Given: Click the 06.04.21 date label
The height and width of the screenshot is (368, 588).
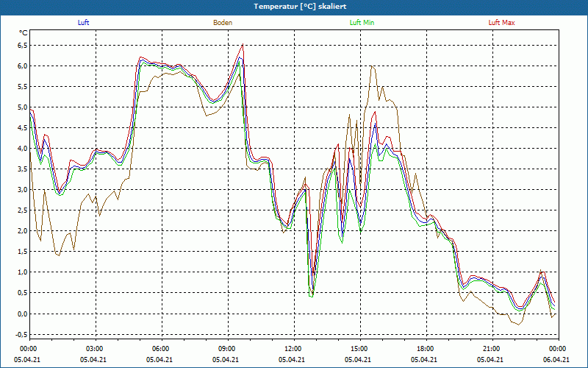Looking at the screenshot, I should 556,360.
